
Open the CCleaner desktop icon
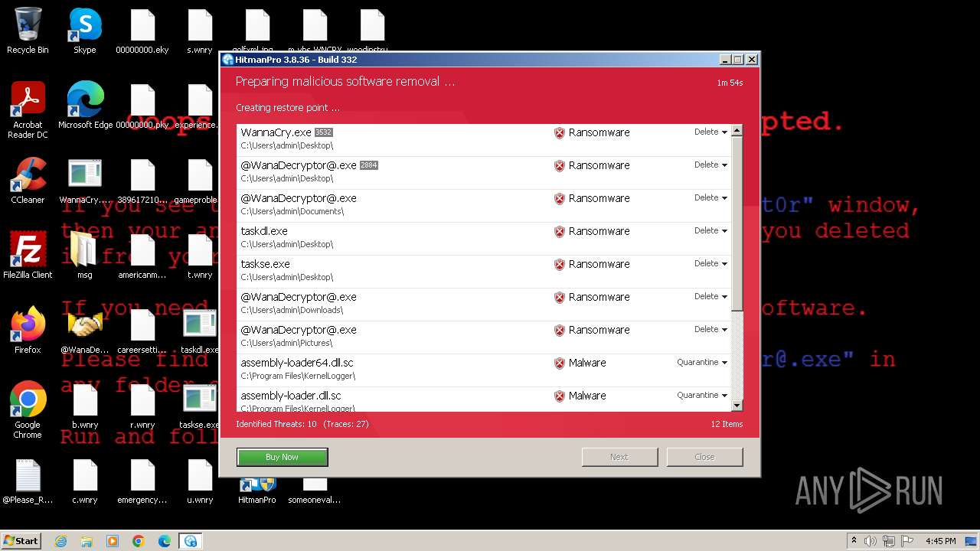[x=28, y=181]
